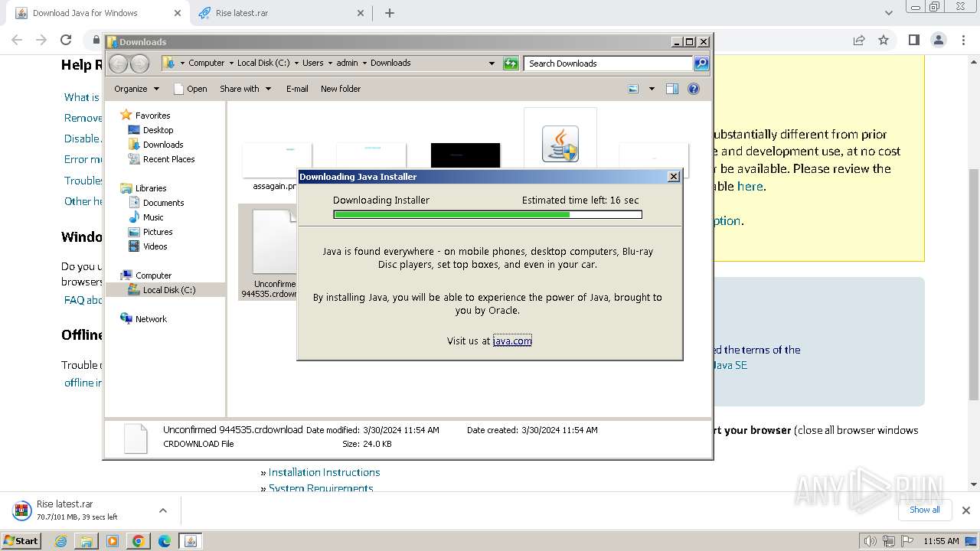
Task: Click the change view icon in Explorer toolbar
Action: (633, 89)
